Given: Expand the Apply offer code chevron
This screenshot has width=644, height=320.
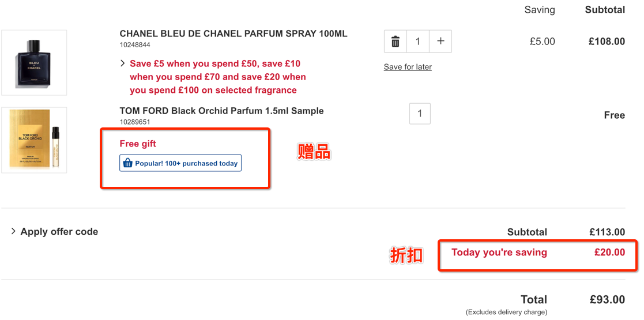Looking at the screenshot, I should point(14,231).
